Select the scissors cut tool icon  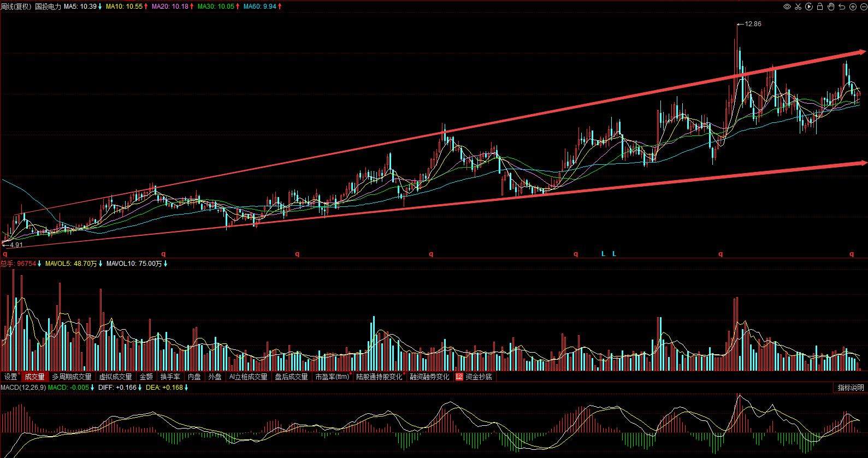pyautogui.click(x=798, y=7)
